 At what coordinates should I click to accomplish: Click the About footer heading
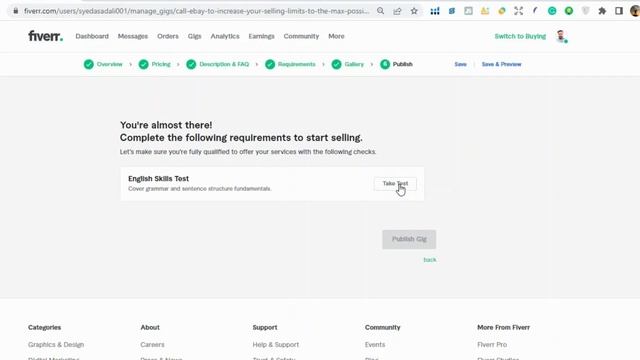(x=150, y=327)
